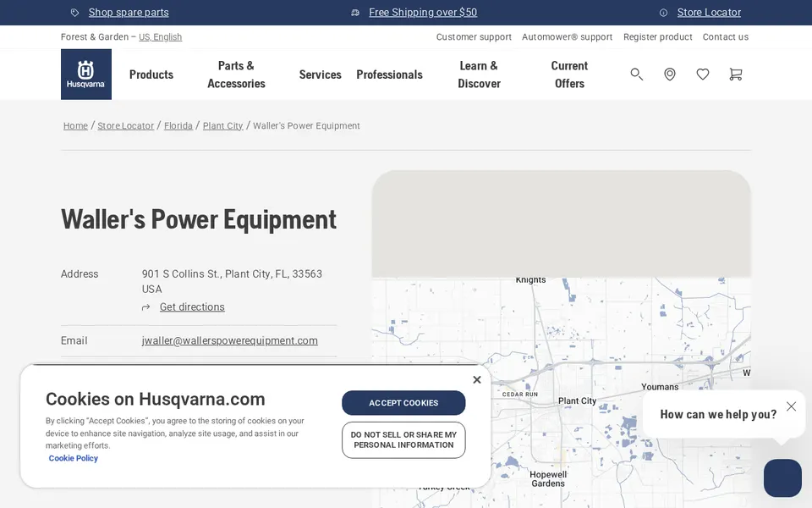This screenshot has height=508, width=812.
Task: Click the tag icon beside Shop spare parts
Action: (75, 13)
